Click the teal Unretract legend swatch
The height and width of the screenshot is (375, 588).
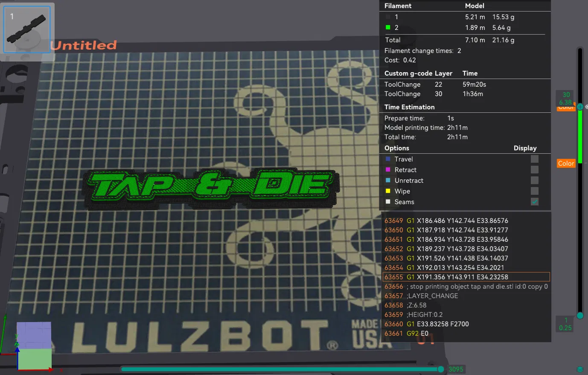click(x=388, y=180)
